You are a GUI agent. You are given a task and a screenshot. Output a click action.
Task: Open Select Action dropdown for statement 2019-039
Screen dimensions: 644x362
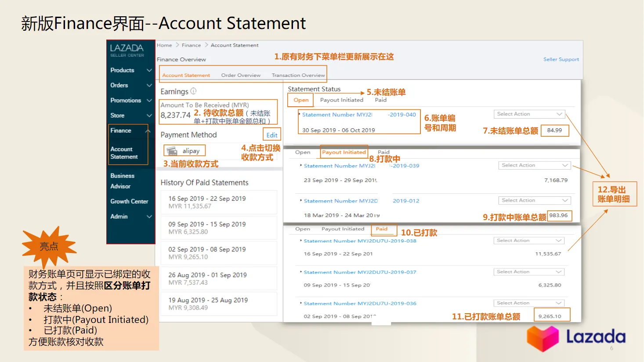[534, 165]
